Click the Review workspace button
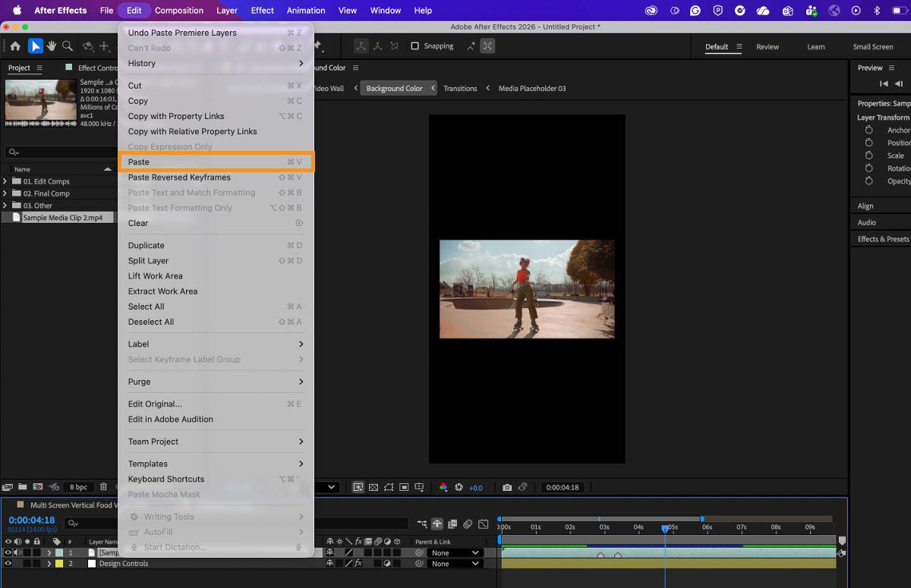The image size is (911, 588). pos(768,46)
